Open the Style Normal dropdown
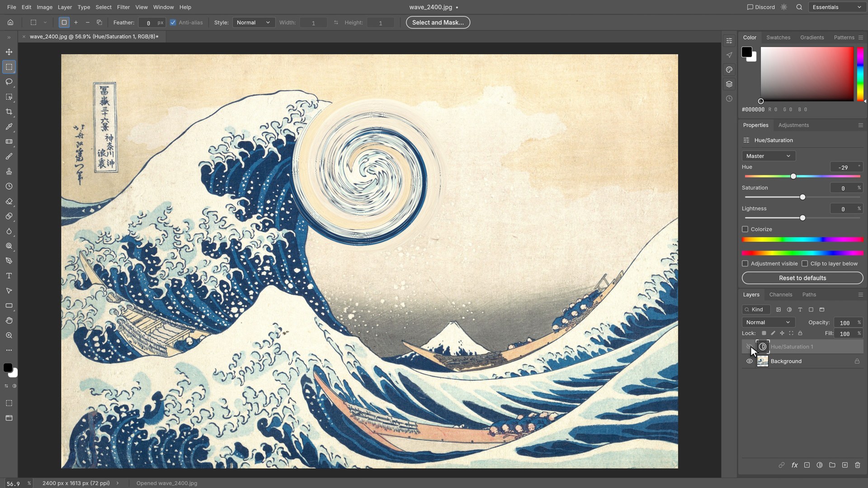Viewport: 868px width, 488px height. [x=254, y=23]
